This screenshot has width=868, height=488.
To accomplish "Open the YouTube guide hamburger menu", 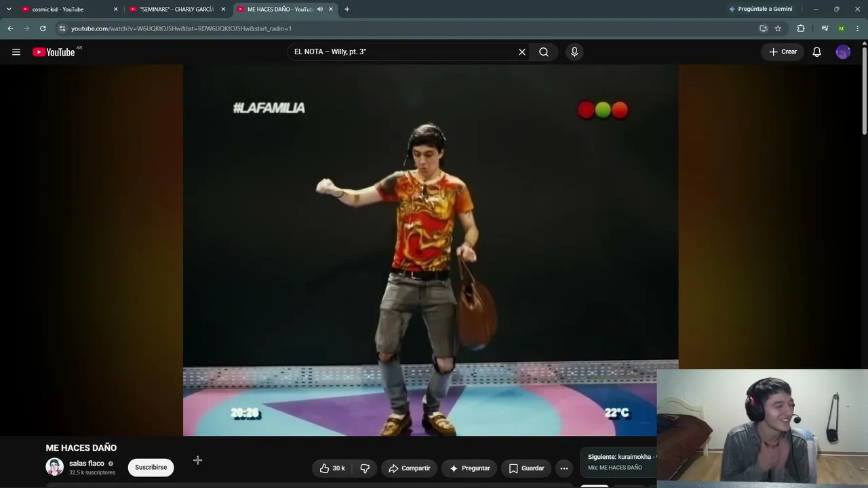I will [16, 52].
